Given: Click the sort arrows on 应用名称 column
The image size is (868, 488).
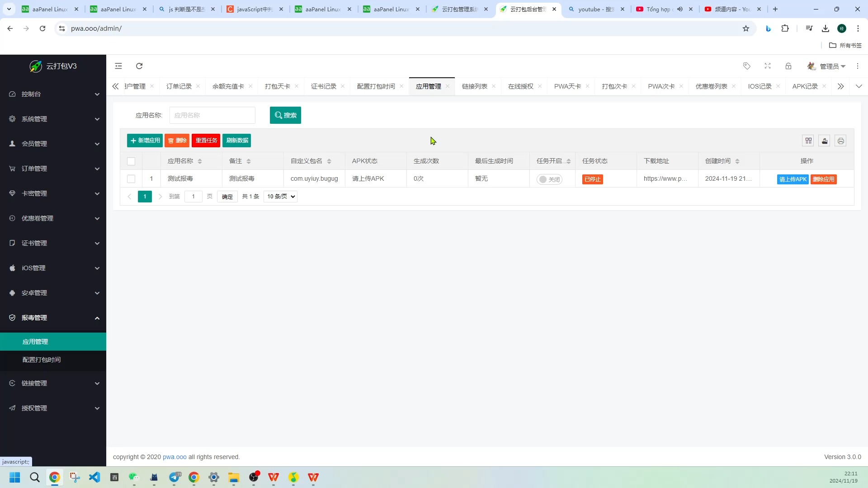Looking at the screenshot, I should pyautogui.click(x=199, y=161).
